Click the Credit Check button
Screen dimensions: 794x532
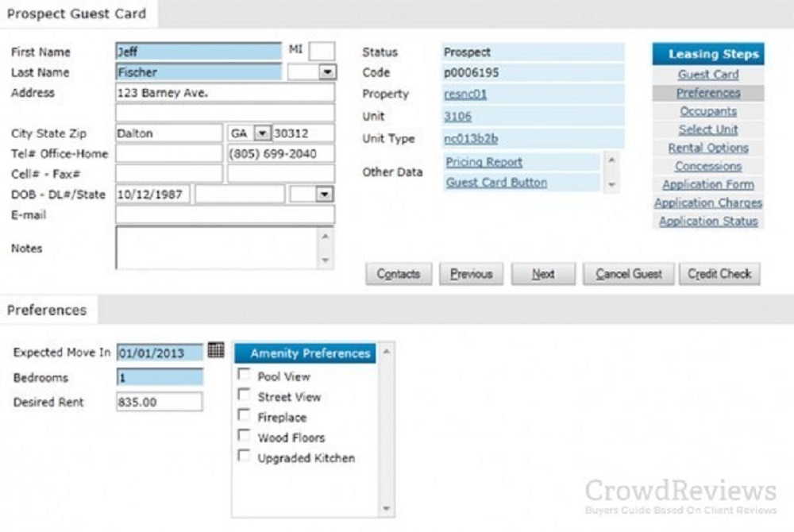point(719,274)
